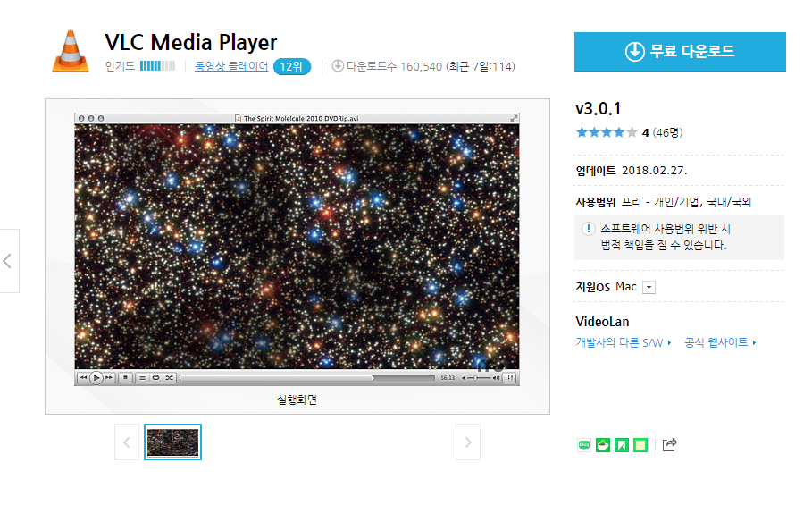Open 개발사의 다른 S/W link

click(623, 342)
